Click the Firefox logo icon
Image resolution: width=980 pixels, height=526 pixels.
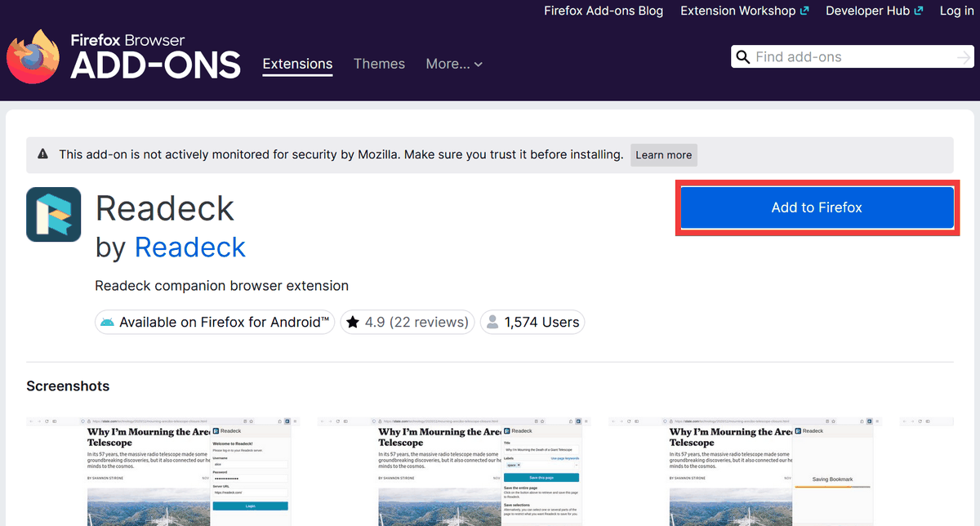click(x=34, y=57)
